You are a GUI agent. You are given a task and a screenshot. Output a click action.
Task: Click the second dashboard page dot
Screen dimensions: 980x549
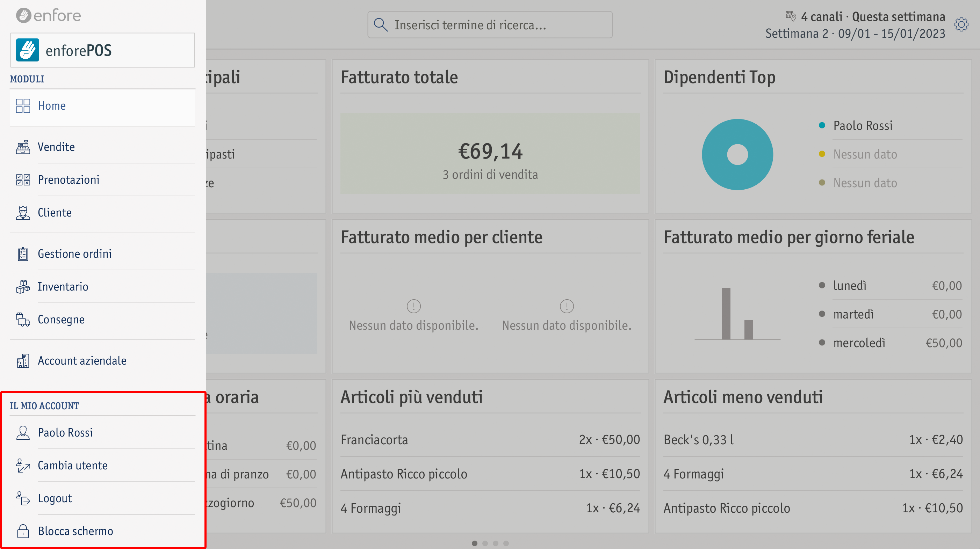click(x=485, y=543)
